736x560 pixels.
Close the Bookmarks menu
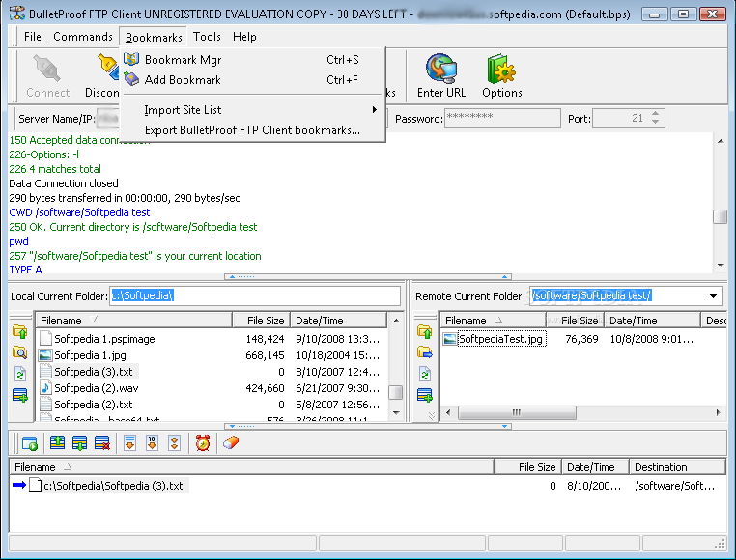(154, 37)
